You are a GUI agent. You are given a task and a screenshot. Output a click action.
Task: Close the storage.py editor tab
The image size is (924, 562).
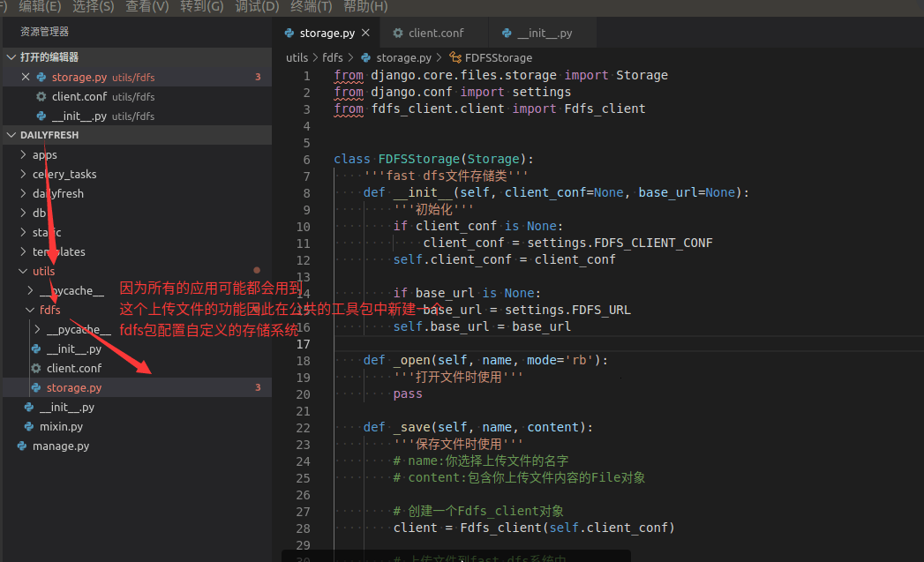tap(366, 33)
